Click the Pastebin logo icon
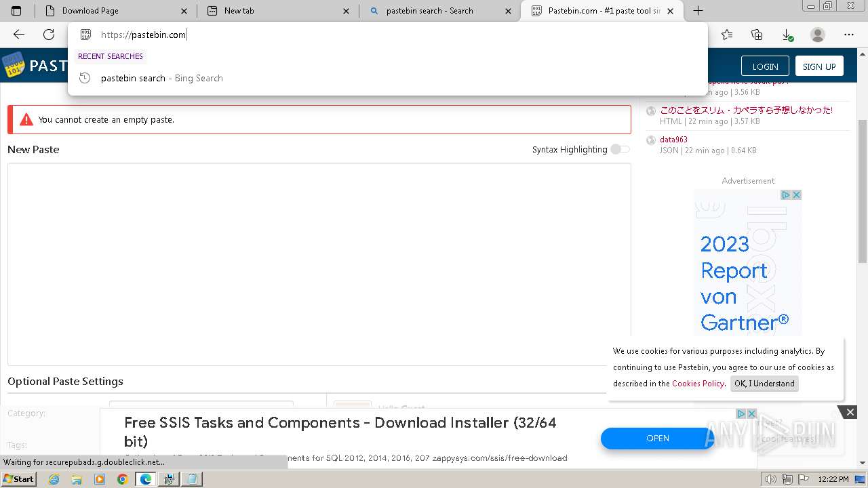The image size is (868, 488). click(13, 65)
